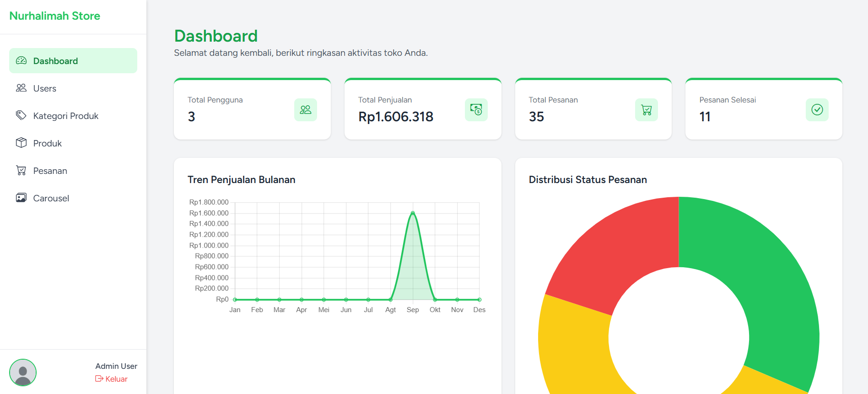Click the admin user avatar picture

tap(23, 372)
